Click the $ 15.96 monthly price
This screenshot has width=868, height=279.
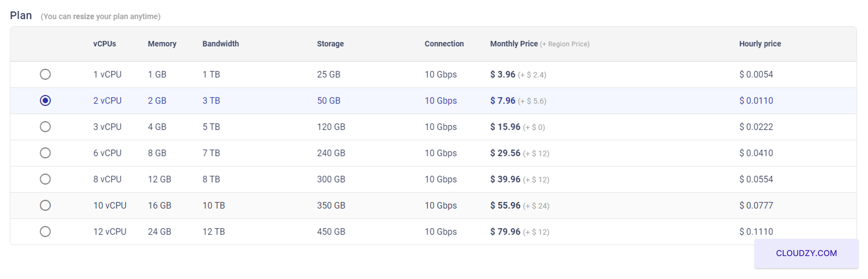click(505, 127)
